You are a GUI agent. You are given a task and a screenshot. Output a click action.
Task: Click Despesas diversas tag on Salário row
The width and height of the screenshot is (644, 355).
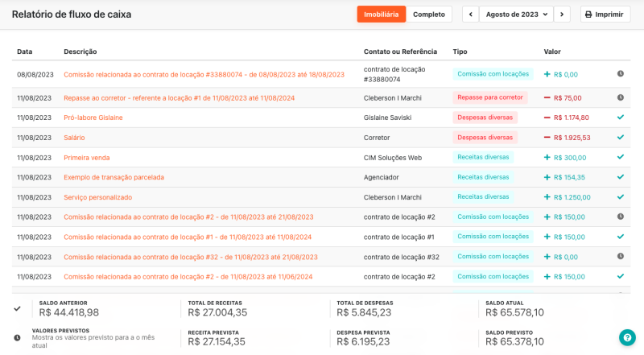(x=485, y=137)
